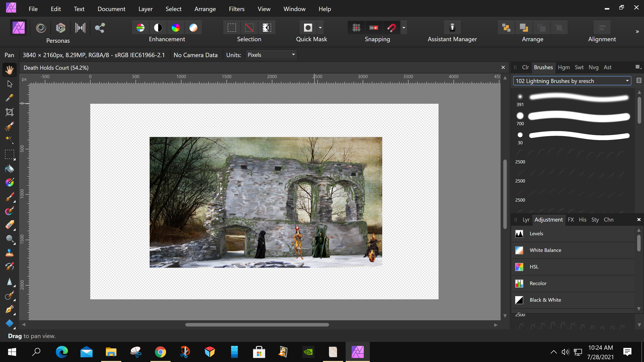Apply Auto Levels enhancement
This screenshot has height=362, width=644.
click(x=141, y=27)
